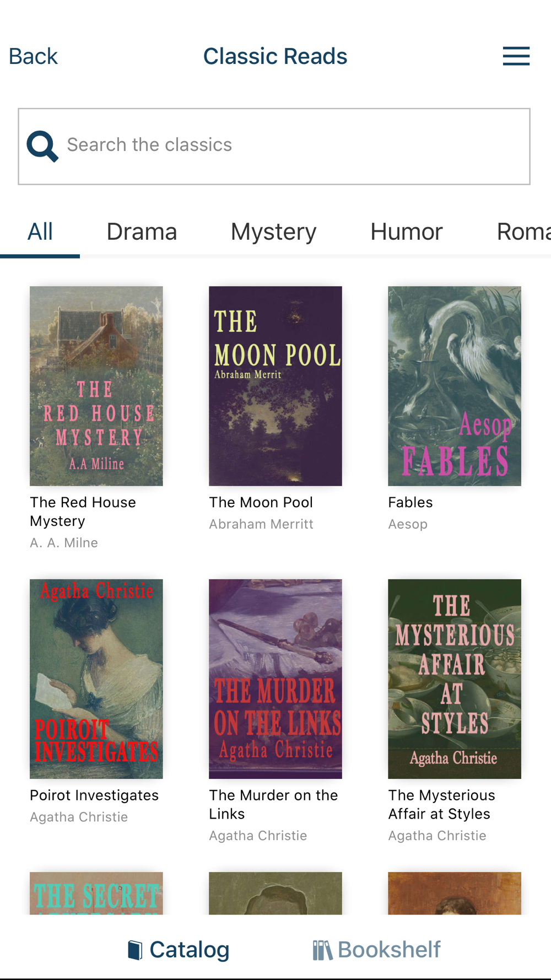This screenshot has width=551, height=980.
Task: Open The Murder on the Links cover
Action: tap(275, 679)
